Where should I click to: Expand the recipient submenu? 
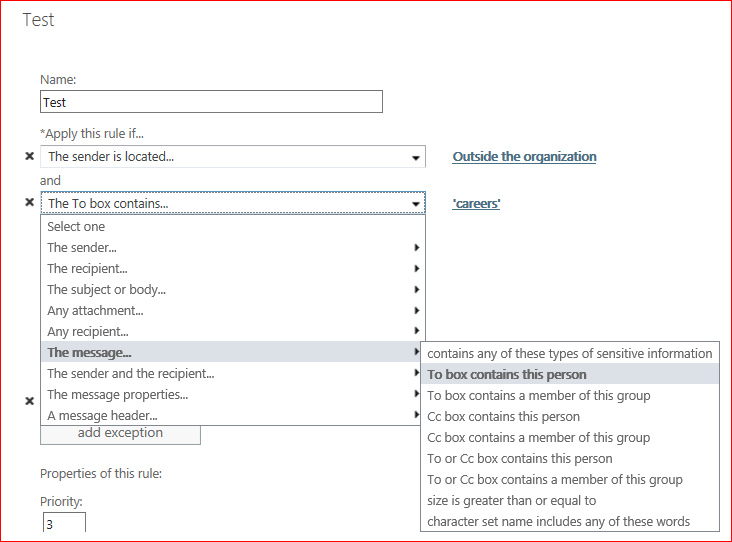pyautogui.click(x=232, y=268)
